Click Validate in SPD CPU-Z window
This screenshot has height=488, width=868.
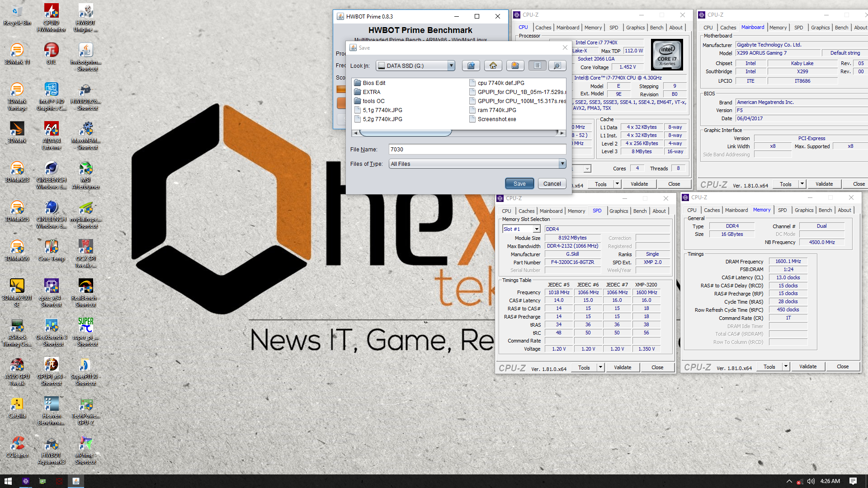click(x=622, y=367)
